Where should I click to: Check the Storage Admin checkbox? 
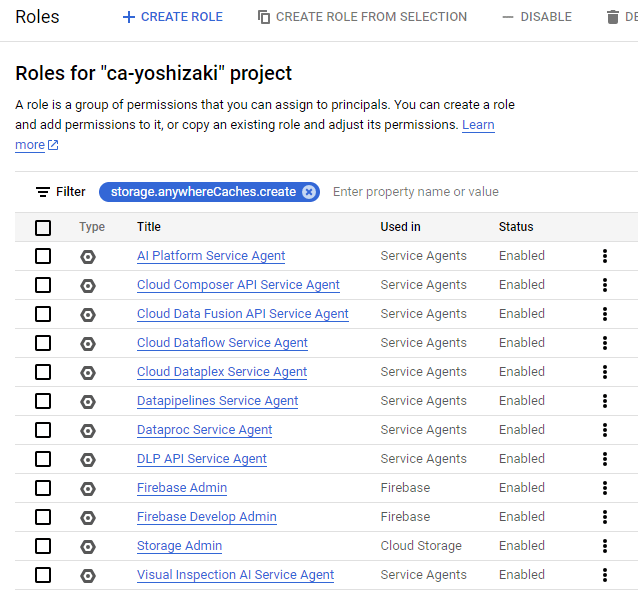coord(43,546)
